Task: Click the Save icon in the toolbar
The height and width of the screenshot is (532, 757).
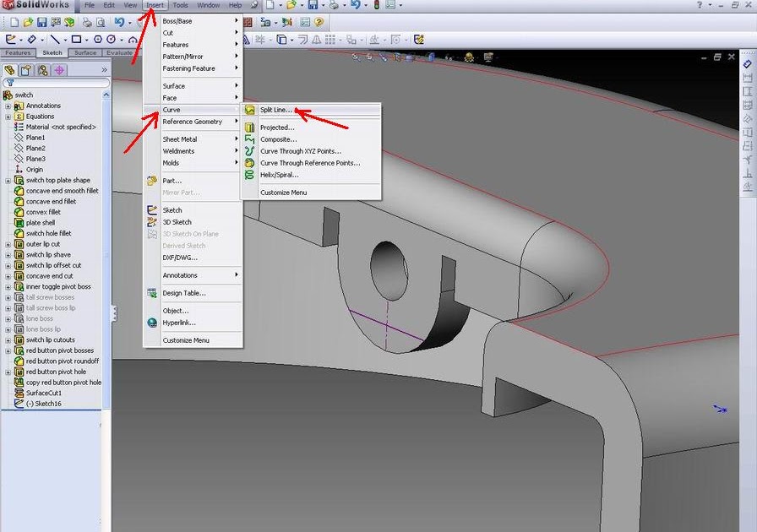Action: pyautogui.click(x=41, y=21)
